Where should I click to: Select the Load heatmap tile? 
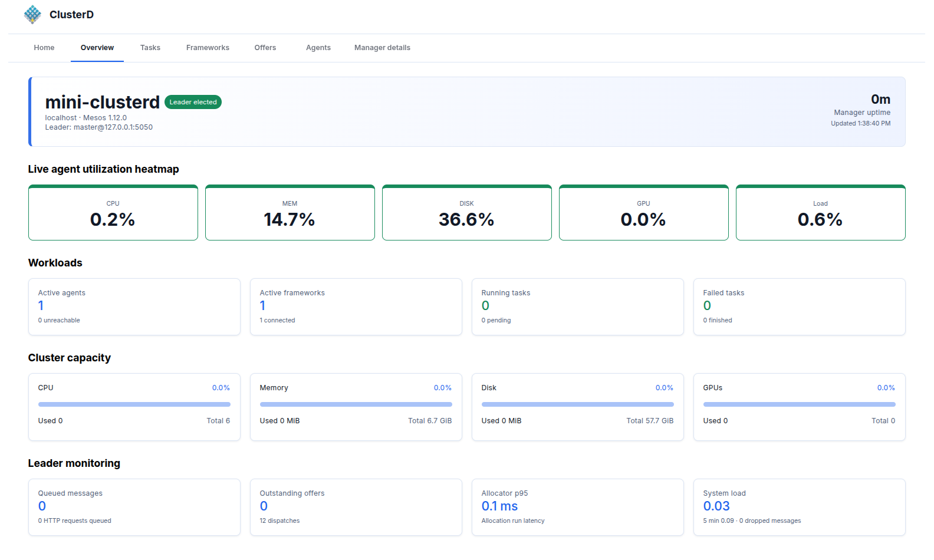pos(821,213)
